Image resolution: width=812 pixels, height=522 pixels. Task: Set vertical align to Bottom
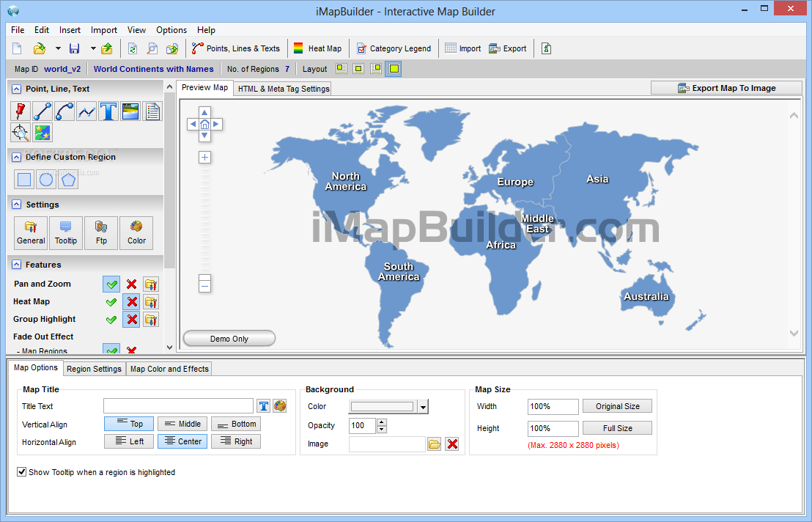(x=236, y=424)
